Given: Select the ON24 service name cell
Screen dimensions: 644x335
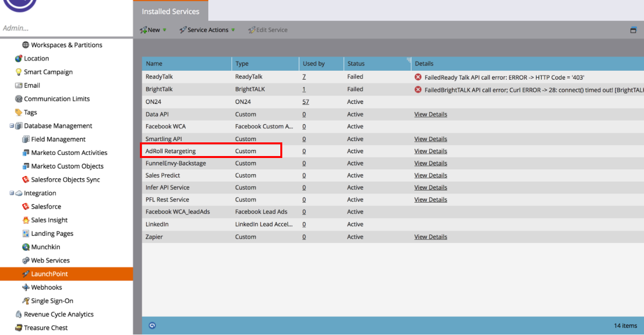Looking at the screenshot, I should pos(153,102).
